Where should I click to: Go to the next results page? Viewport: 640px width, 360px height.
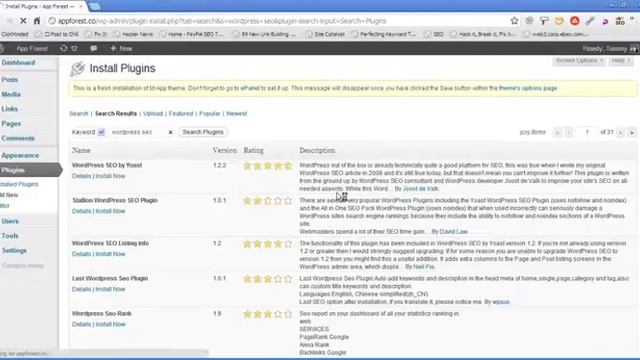point(620,132)
